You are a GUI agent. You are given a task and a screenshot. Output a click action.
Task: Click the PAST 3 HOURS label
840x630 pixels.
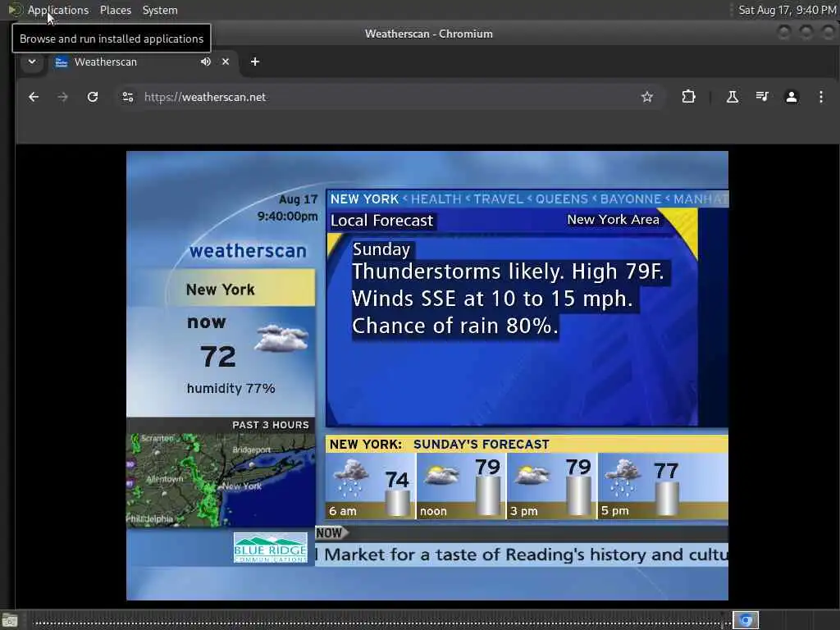[271, 425]
